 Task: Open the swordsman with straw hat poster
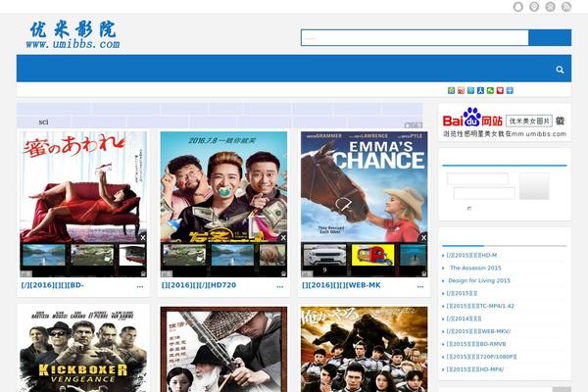pos(223,350)
